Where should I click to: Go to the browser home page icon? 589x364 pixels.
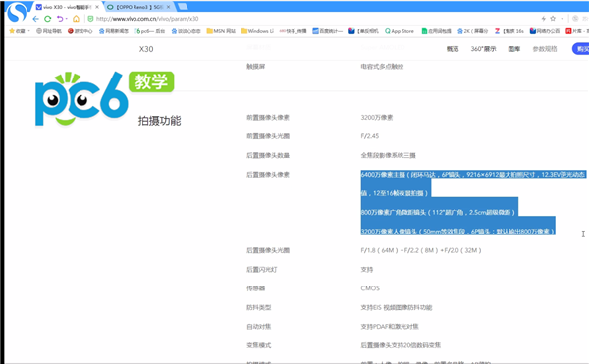(x=76, y=19)
